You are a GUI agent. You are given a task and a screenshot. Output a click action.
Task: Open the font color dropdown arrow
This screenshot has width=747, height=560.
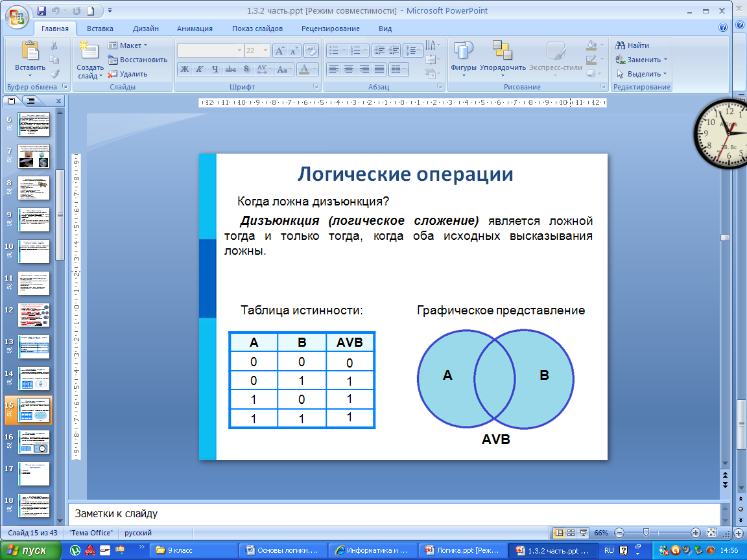click(315, 69)
